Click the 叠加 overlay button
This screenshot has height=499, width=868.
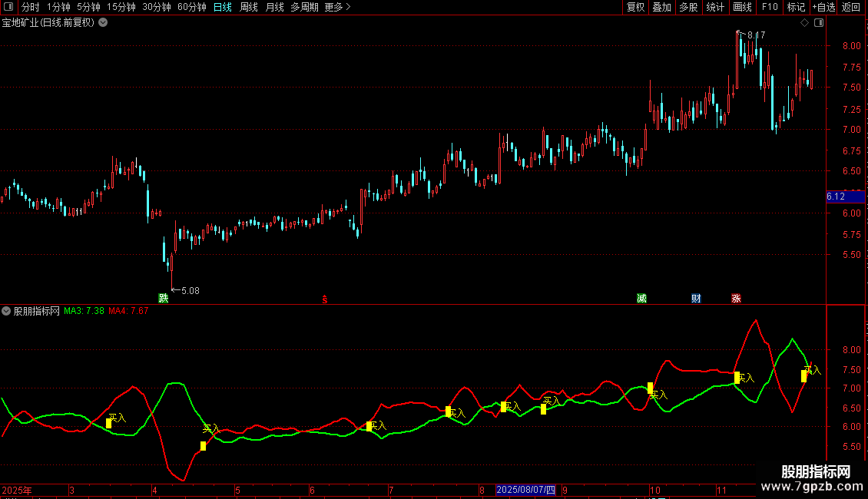[x=661, y=7]
